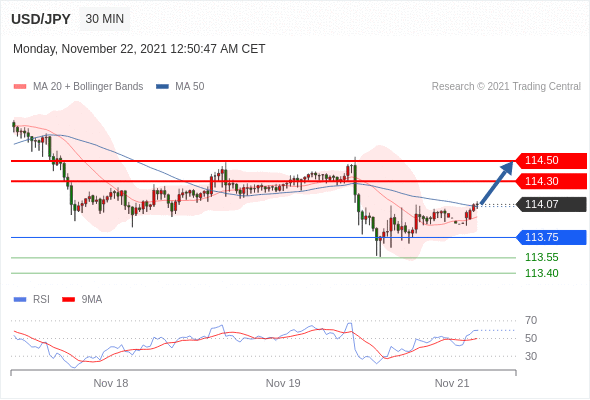Click the MA 50 legend label

[190, 87]
